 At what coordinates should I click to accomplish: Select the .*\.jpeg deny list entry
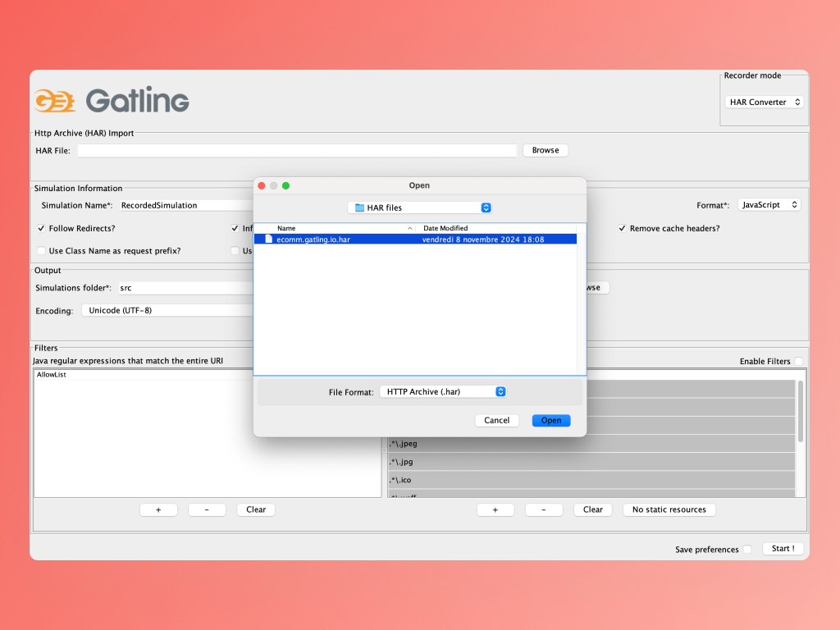[x=591, y=444]
